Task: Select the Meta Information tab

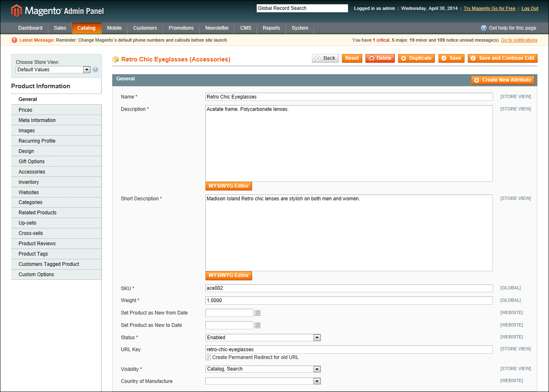Action: click(57, 120)
